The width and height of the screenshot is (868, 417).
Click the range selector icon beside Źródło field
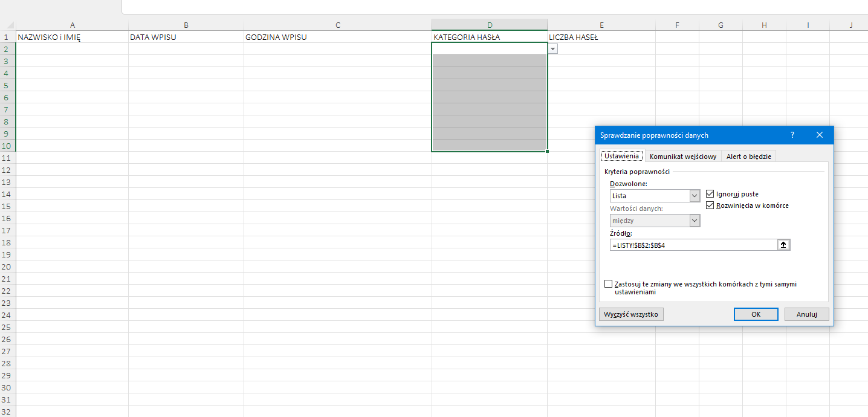(784, 245)
